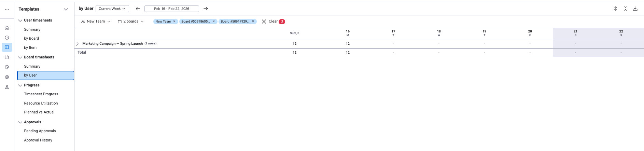Open the New Team selector dropdown
The height and width of the screenshot is (151, 644).
(96, 22)
